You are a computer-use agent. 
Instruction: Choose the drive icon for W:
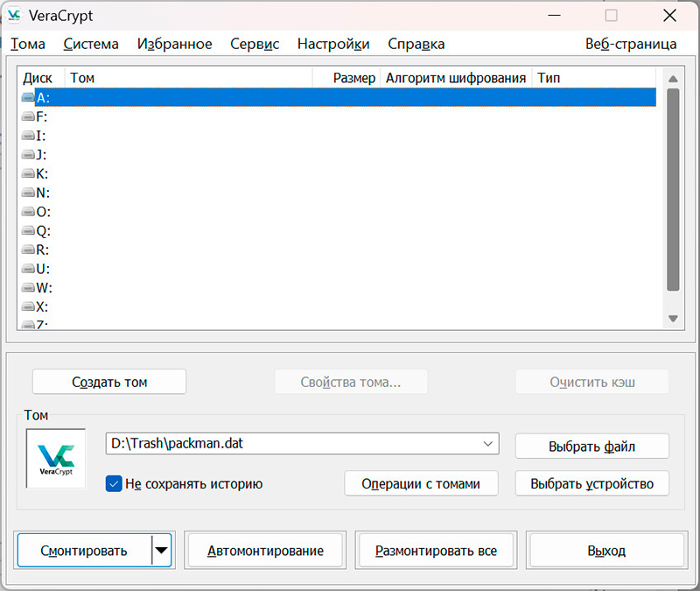tap(28, 288)
